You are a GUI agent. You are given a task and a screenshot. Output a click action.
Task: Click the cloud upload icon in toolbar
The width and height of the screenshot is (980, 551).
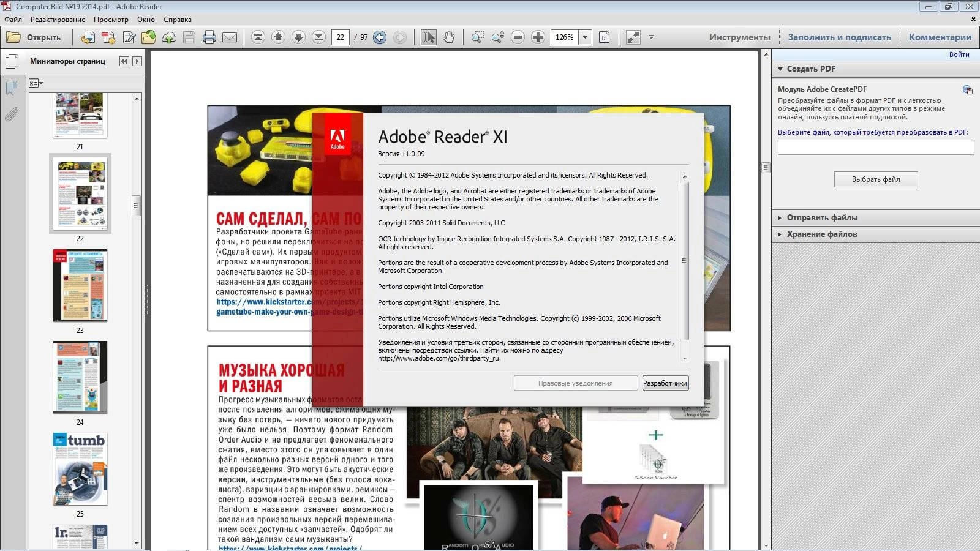pos(169,37)
